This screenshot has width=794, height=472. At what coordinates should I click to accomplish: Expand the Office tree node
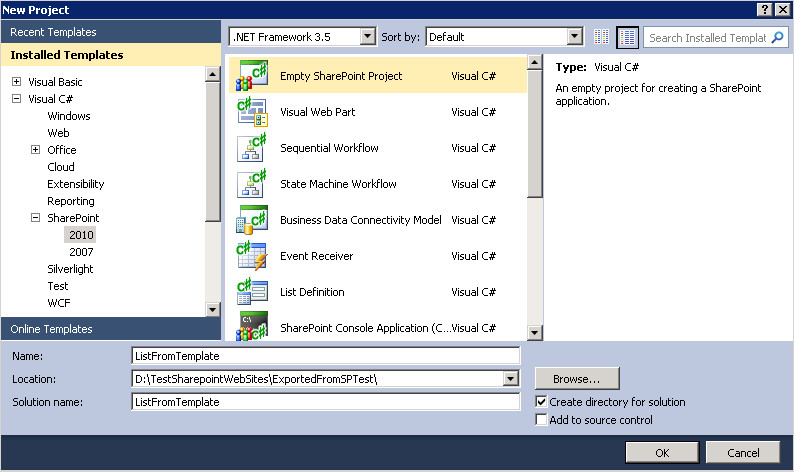point(35,149)
